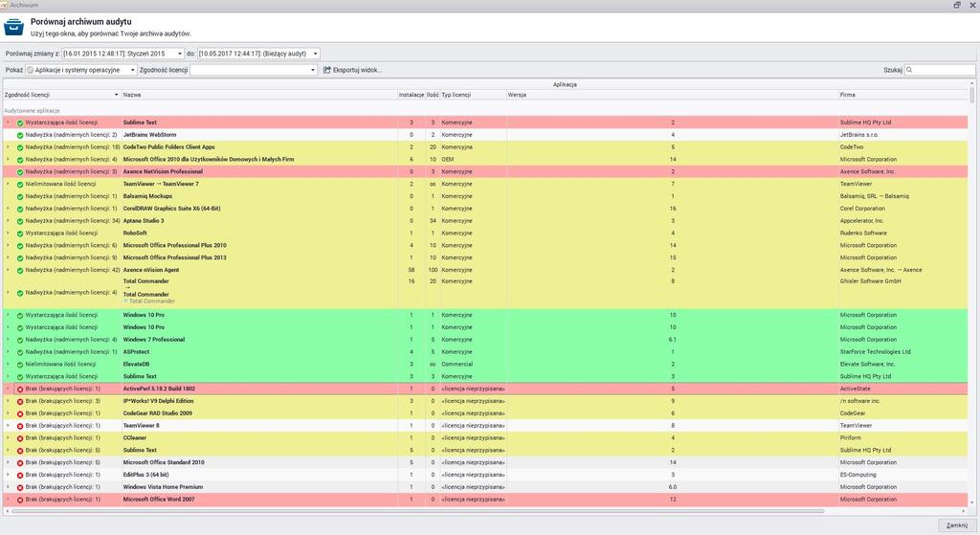
Task: Click status icon of Balsamiq Mockups row
Action: [20, 196]
